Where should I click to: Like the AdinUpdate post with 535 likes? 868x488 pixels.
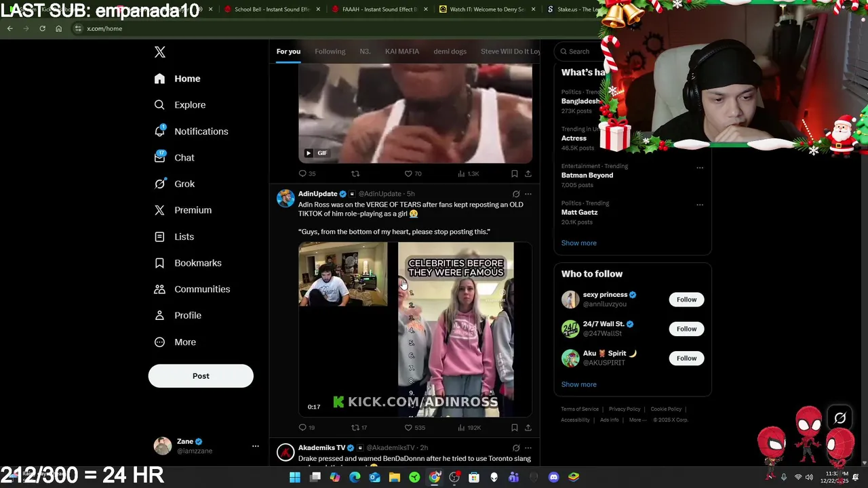point(414,428)
